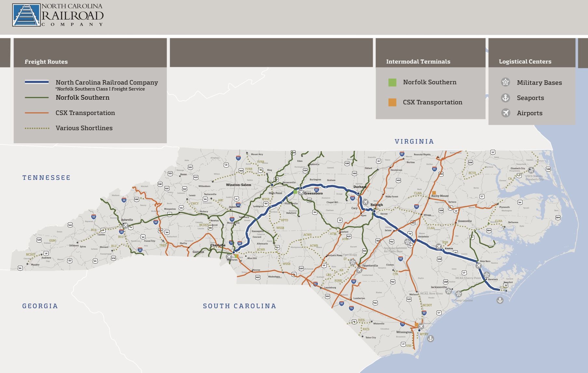
Task: Click the green Norfolk Southern line sample
Action: click(37, 98)
